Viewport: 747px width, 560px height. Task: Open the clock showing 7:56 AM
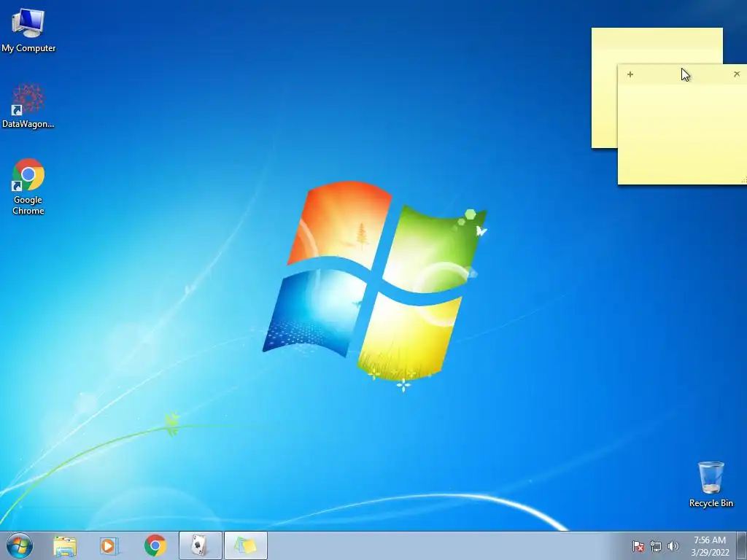710,546
